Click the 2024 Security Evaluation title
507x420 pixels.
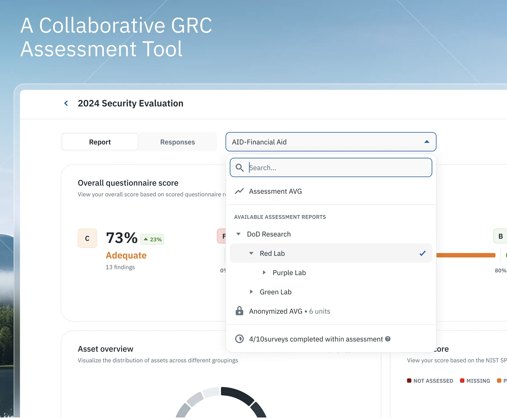pyautogui.click(x=131, y=103)
